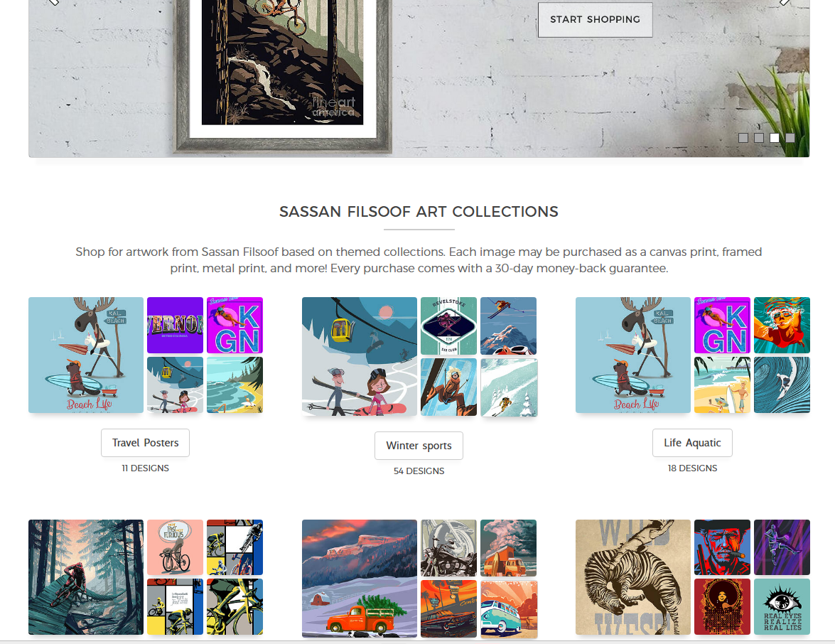Screen dimensions: 835x644
Task: Click the teal VW bus thumbnail
Action: point(508,608)
